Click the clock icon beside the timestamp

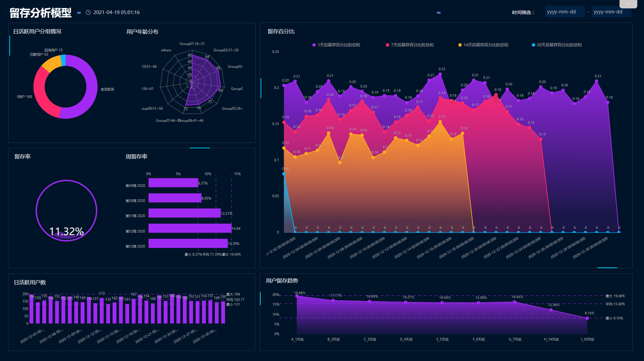tap(88, 12)
